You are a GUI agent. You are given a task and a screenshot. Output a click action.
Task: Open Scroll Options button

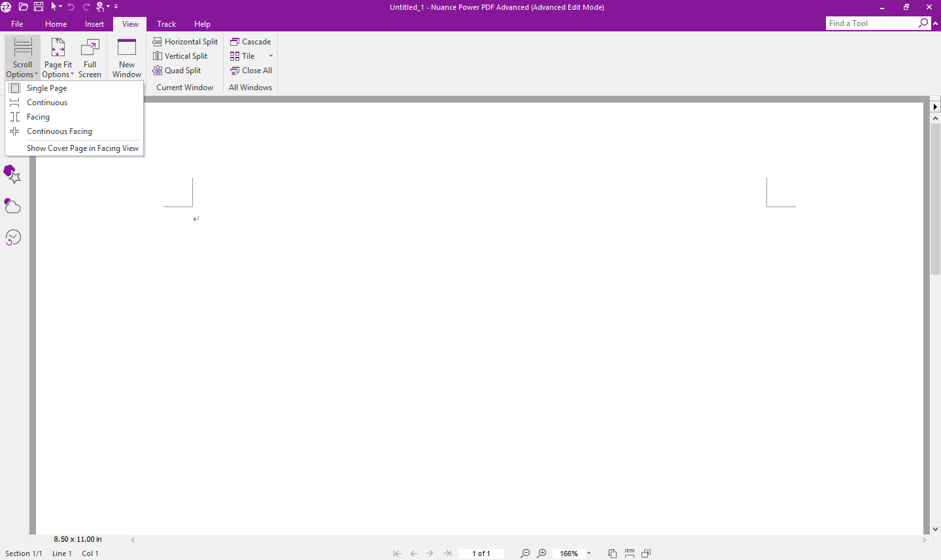point(22,58)
